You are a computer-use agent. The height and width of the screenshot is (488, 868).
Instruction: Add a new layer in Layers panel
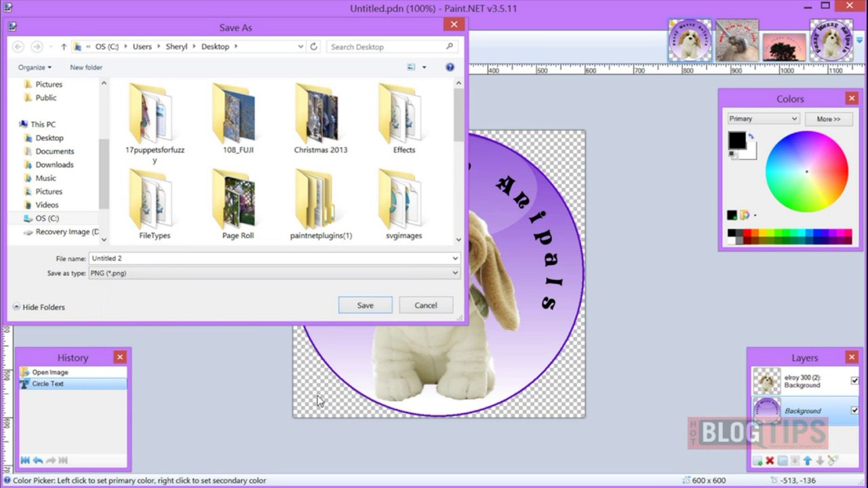[x=757, y=461]
